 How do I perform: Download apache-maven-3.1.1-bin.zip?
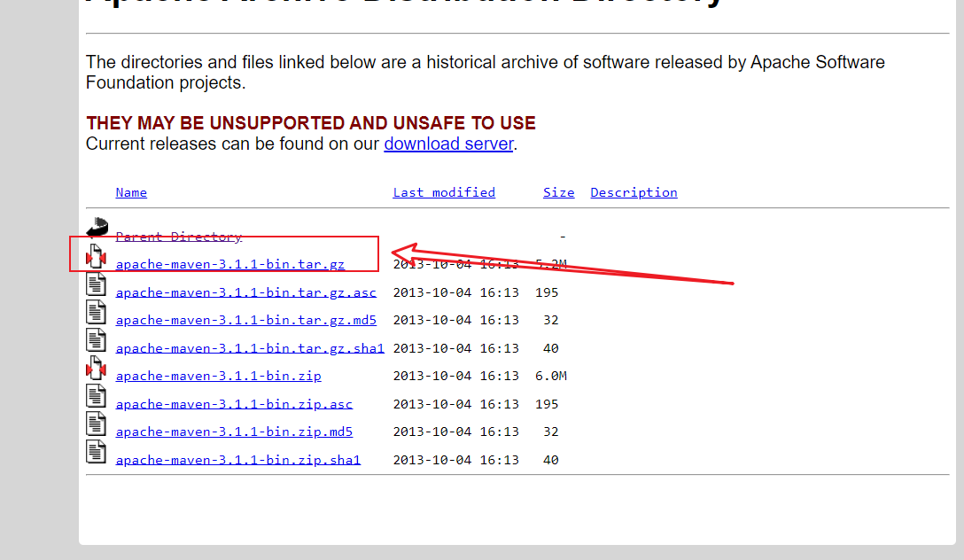point(218,376)
